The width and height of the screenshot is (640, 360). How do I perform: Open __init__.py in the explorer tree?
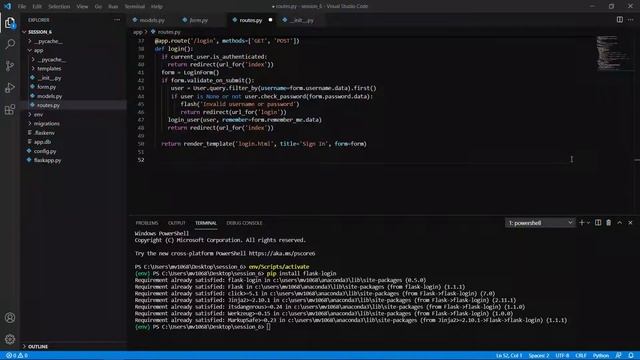click(49, 78)
